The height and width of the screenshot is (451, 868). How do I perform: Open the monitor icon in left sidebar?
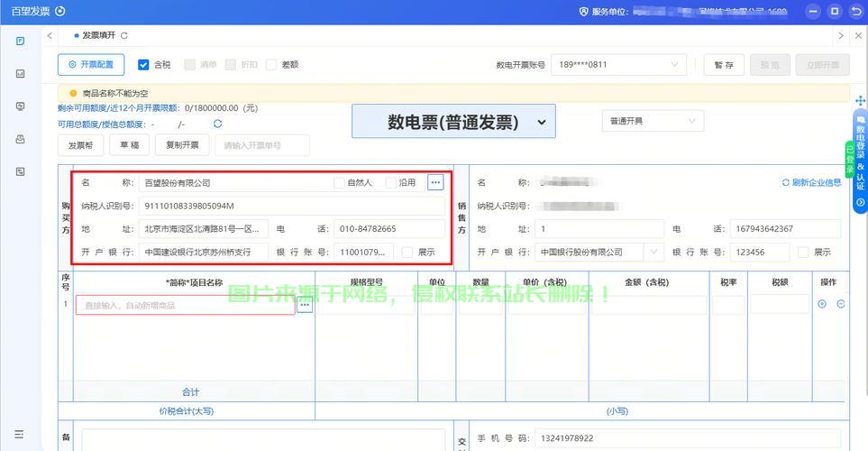[21, 106]
